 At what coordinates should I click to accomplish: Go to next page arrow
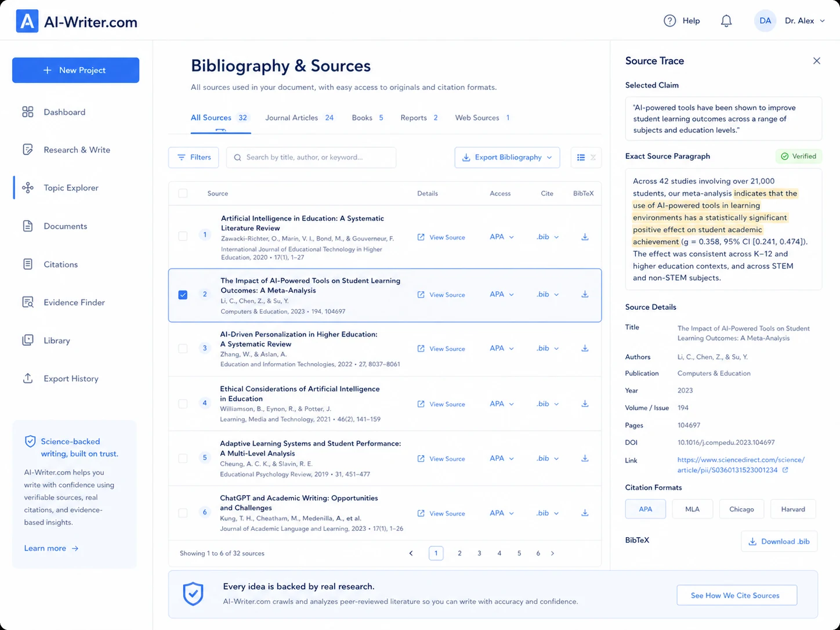click(552, 553)
